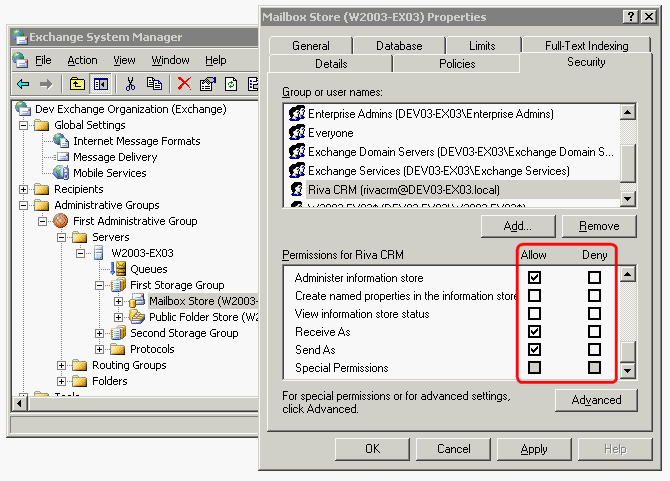Image resolution: width=670 pixels, height=481 pixels.
Task: Check Deny for View information store status
Action: coord(594,314)
